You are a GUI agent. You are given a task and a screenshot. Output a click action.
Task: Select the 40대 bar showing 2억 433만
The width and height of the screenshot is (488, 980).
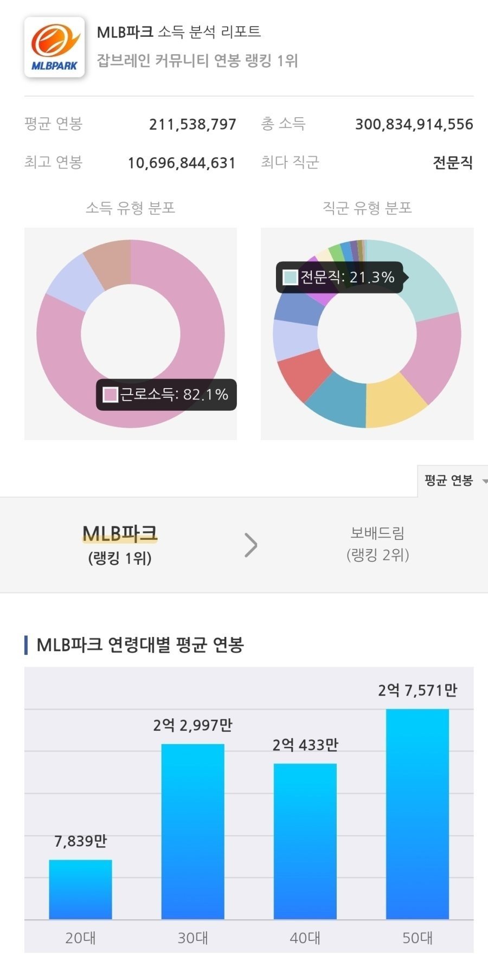305,841
